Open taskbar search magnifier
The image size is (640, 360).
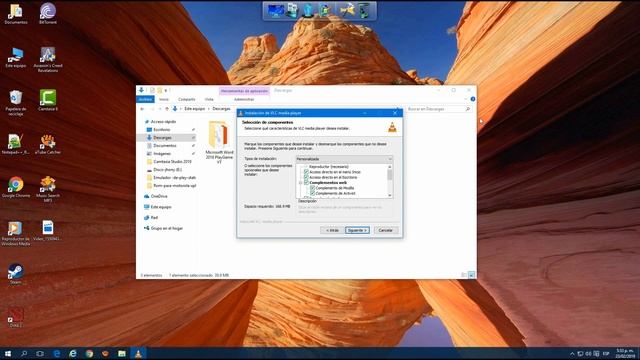pos(24,353)
